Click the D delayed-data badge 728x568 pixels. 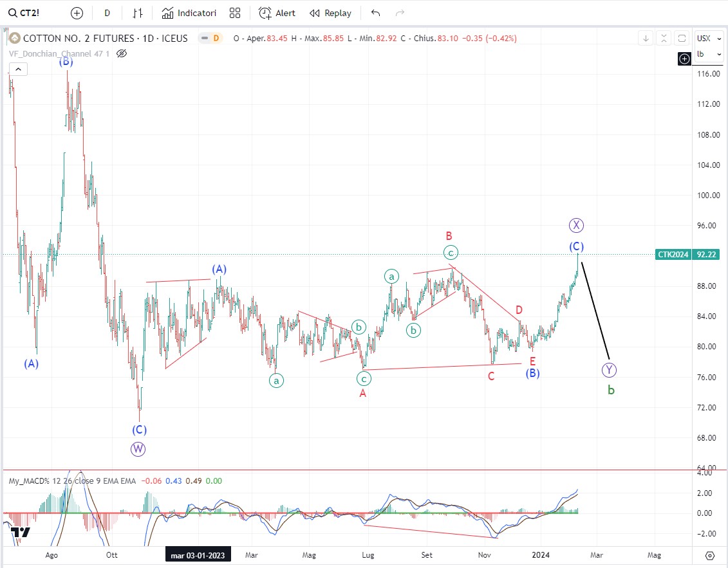pyautogui.click(x=216, y=38)
